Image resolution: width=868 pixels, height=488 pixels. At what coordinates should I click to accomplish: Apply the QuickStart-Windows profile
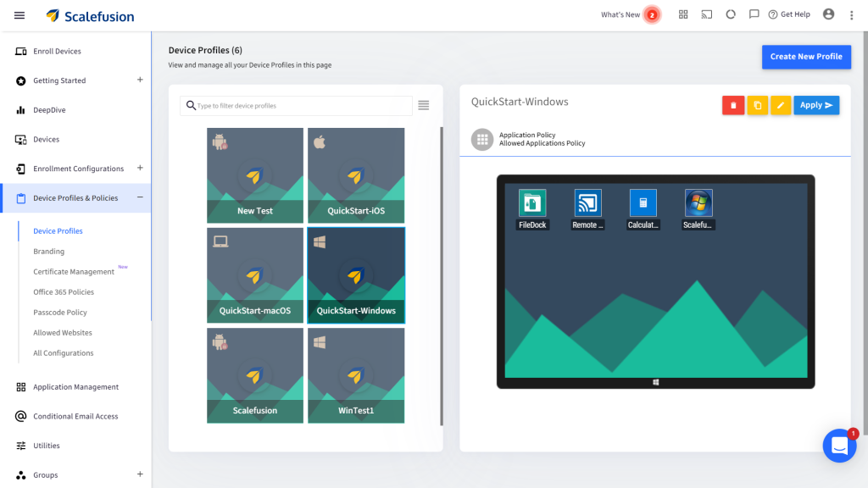coord(816,105)
